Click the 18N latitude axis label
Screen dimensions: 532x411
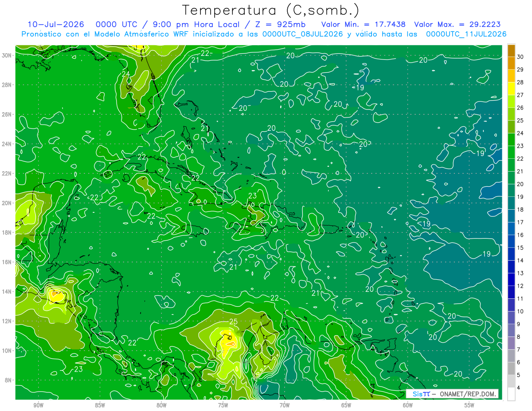(7, 232)
